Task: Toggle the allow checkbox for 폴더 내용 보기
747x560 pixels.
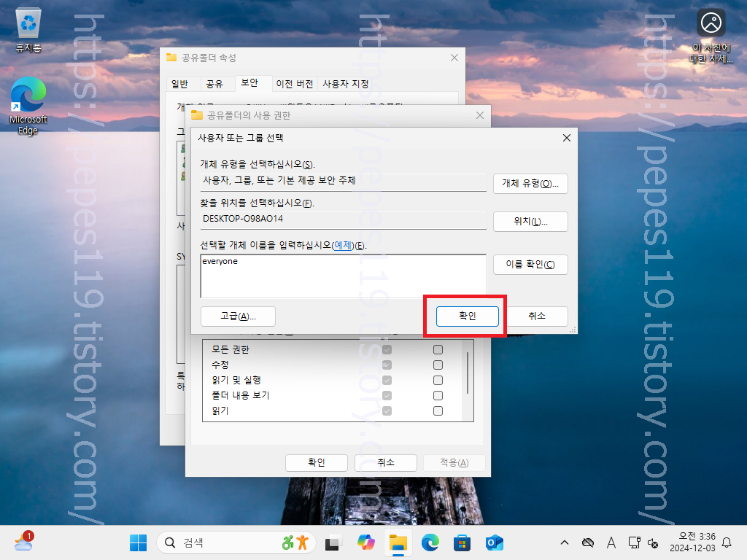Action: coord(387,396)
